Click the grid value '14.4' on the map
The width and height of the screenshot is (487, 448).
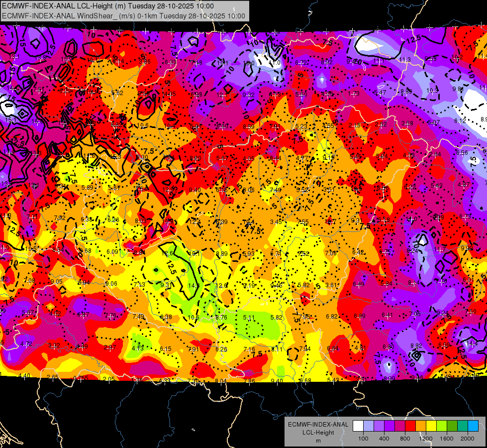(x=472, y=344)
